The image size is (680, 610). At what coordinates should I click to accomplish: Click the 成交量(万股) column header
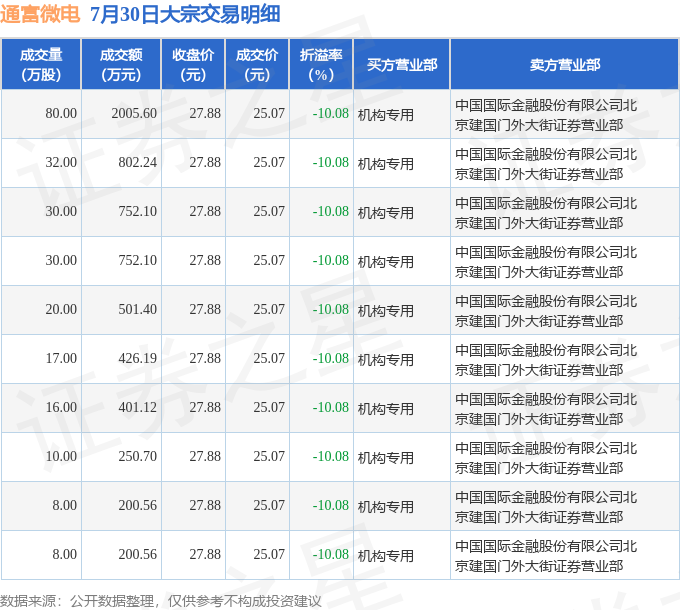[41, 64]
